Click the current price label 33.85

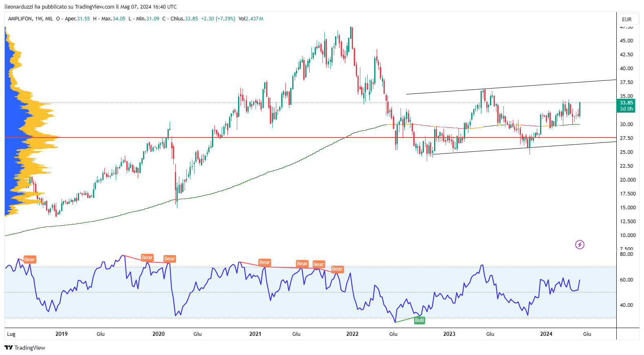pyautogui.click(x=626, y=103)
